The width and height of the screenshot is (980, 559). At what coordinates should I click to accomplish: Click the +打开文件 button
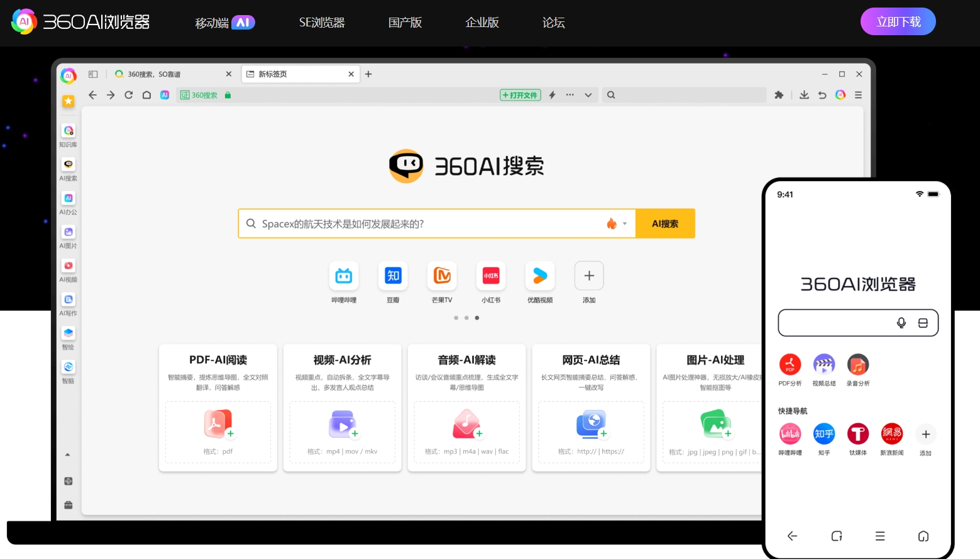[520, 95]
